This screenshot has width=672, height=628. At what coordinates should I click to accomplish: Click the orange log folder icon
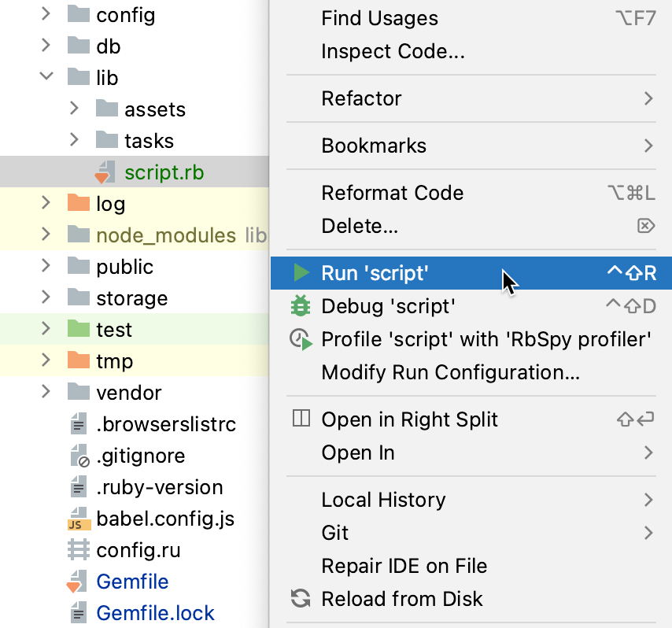coord(78,203)
